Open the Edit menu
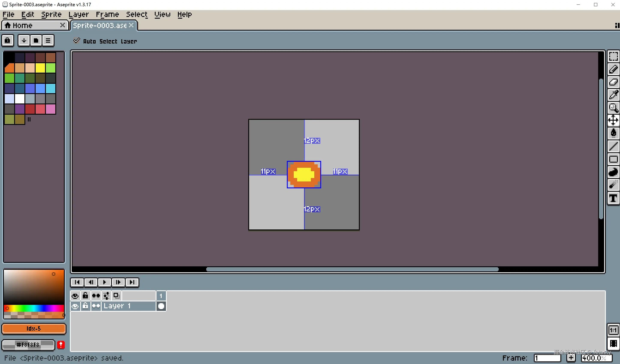 coord(28,15)
